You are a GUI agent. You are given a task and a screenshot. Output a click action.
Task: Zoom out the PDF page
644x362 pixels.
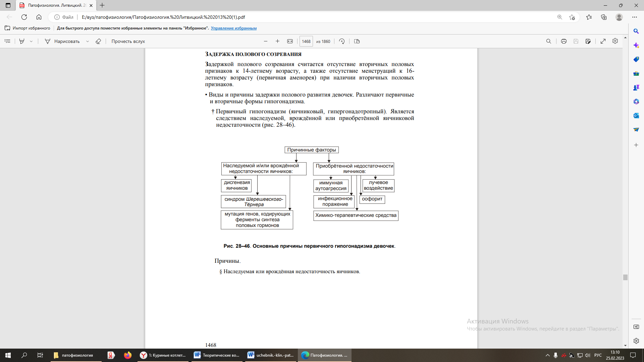click(x=266, y=41)
